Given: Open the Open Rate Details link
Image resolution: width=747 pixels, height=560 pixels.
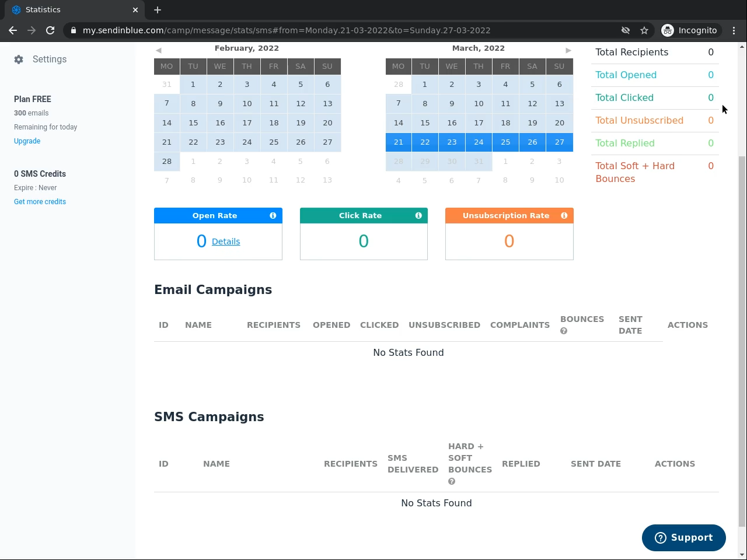Looking at the screenshot, I should pyautogui.click(x=226, y=242).
